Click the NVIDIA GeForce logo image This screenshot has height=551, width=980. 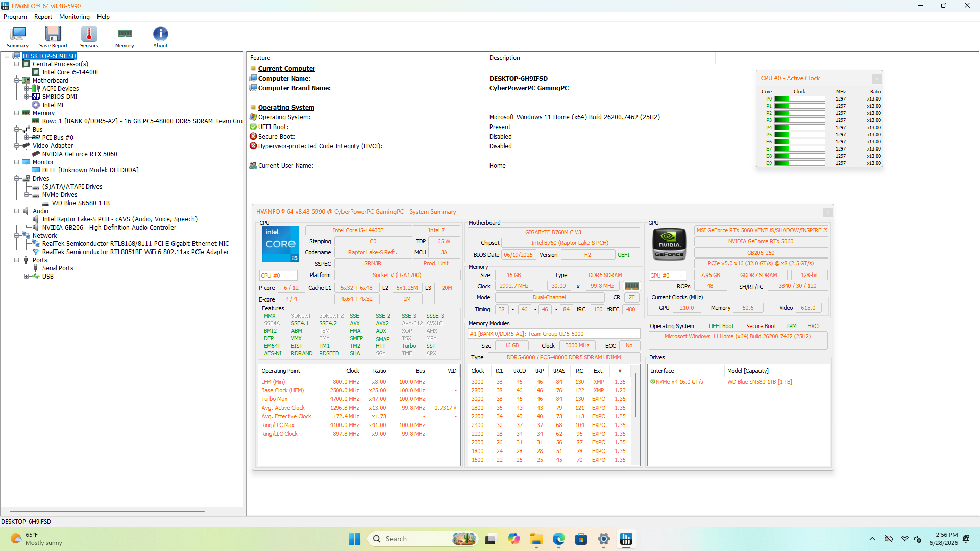669,244
